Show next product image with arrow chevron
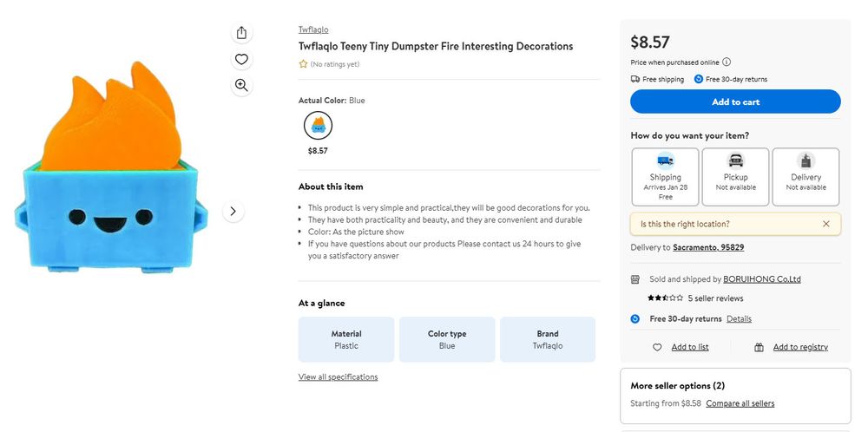 point(233,212)
